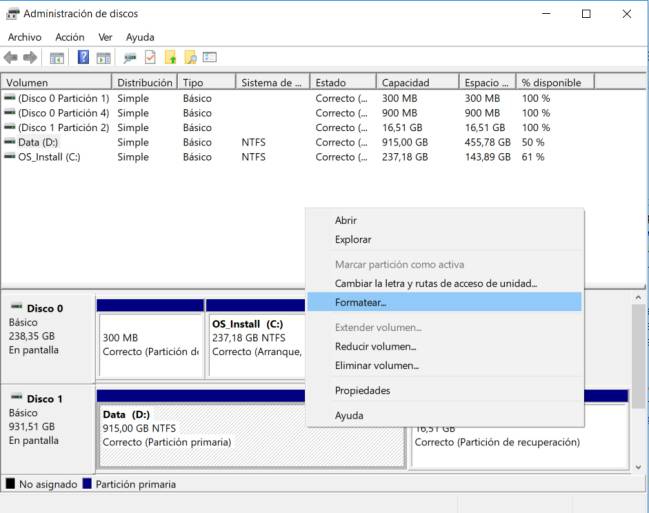
Task: Click the folder with green arrow icon
Action: [x=171, y=57]
